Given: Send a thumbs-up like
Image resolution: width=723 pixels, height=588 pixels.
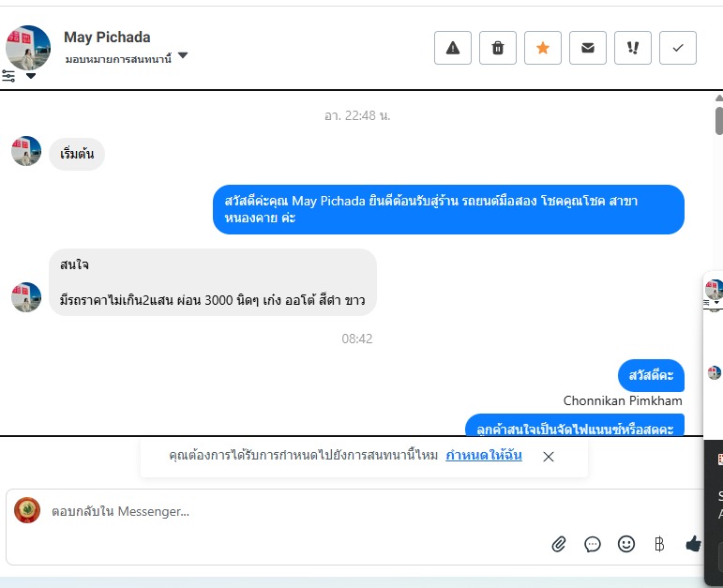Looking at the screenshot, I should (x=694, y=544).
